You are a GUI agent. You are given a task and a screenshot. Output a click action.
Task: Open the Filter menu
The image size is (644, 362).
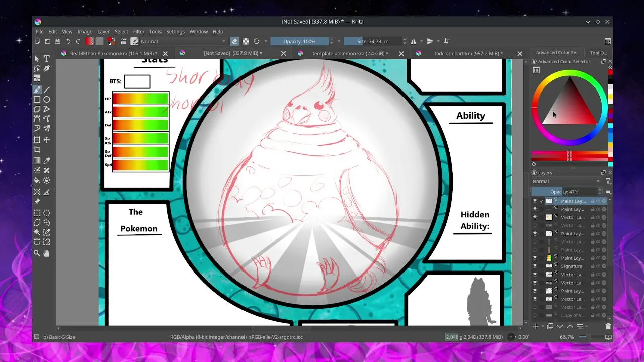[x=139, y=32]
